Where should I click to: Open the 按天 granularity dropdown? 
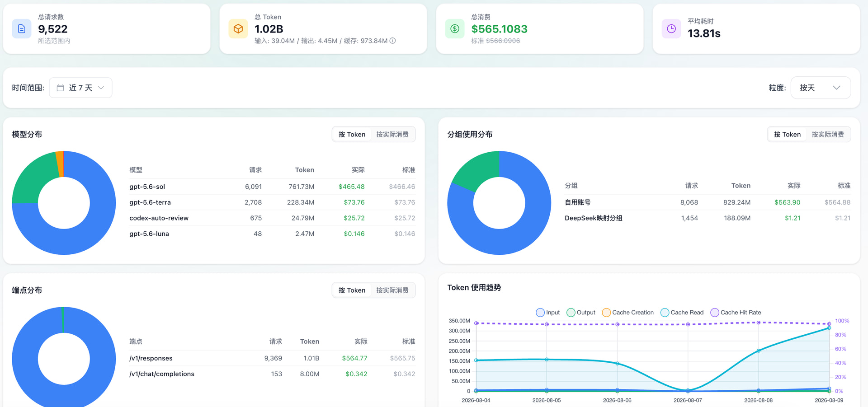(821, 88)
